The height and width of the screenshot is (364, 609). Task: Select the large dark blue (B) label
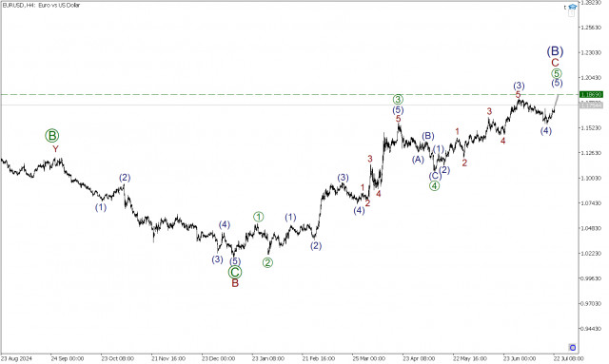[x=555, y=51]
